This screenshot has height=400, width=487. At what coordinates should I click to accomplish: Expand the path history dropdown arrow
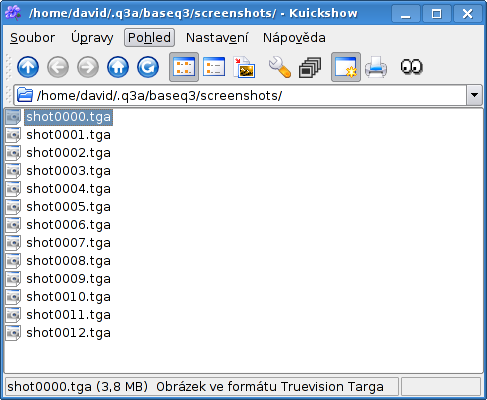tap(474, 95)
